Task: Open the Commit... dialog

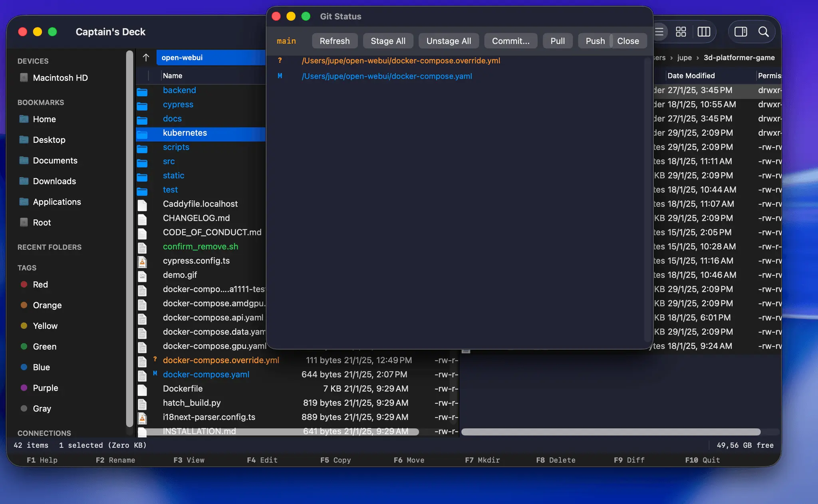Action: (510, 41)
